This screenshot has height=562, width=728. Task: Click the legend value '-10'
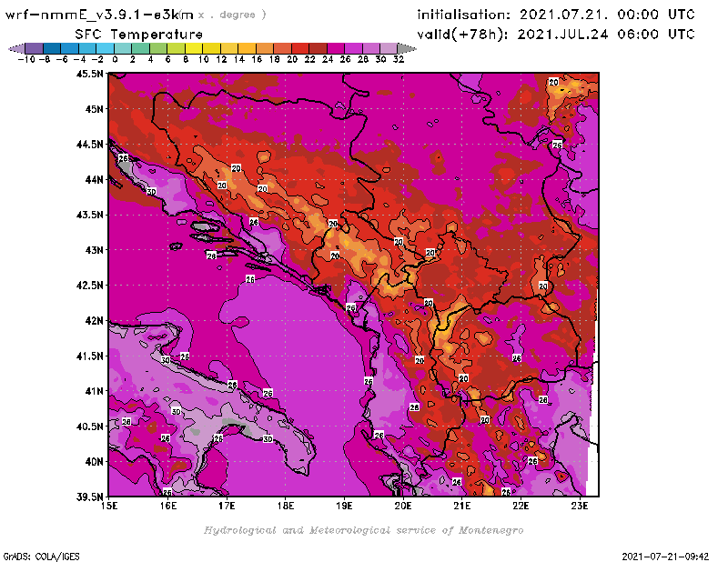[x=26, y=59]
